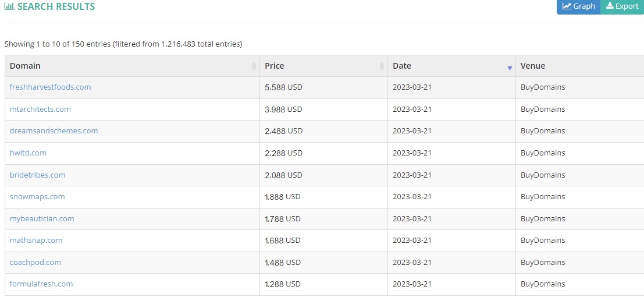Click the bar chart icon beside SEARCH RESULTS
The image size is (644, 297).
[9, 6]
